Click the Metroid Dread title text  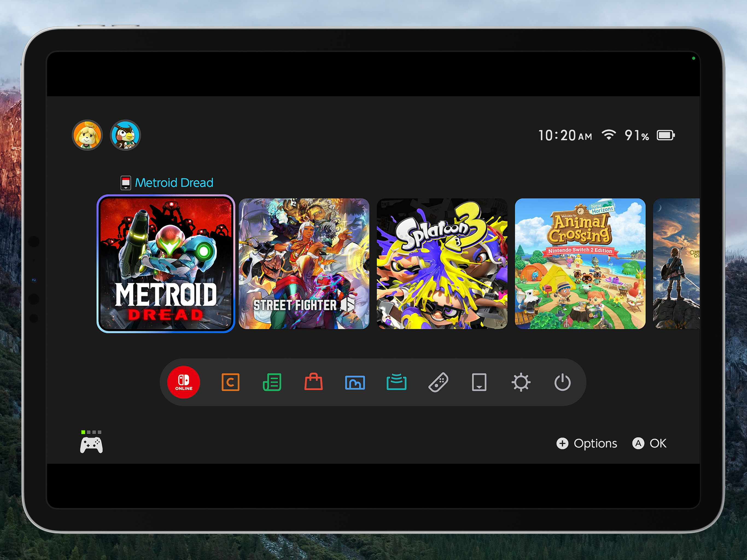(x=174, y=183)
